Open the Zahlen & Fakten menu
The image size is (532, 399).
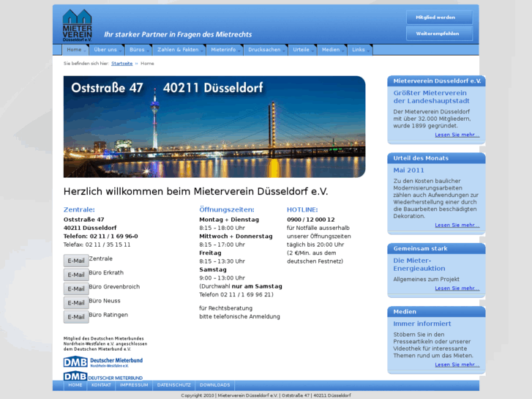[x=179, y=50]
